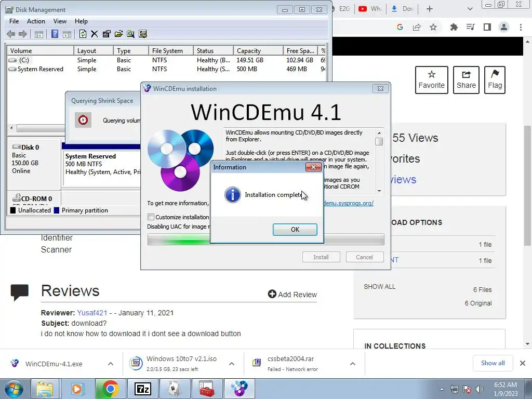Screen dimensions: 532x399
Task: Open the blue Help icon in Disk Management toolbar
Action: pos(55,34)
